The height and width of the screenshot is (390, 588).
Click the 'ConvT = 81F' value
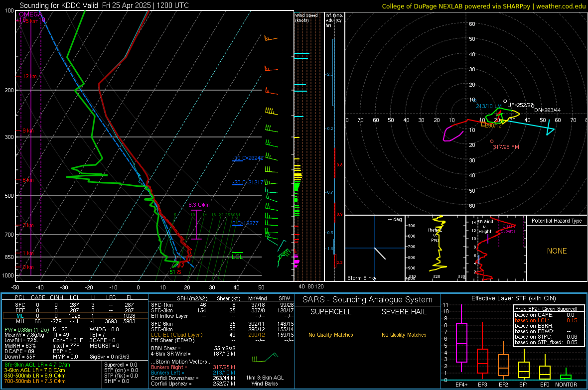coord(68,341)
